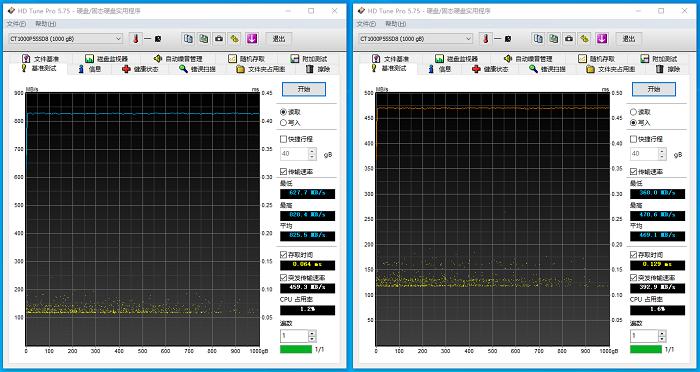
Task: Click the 遍数 pass count stepper arrows, left window
Action: click(x=312, y=336)
